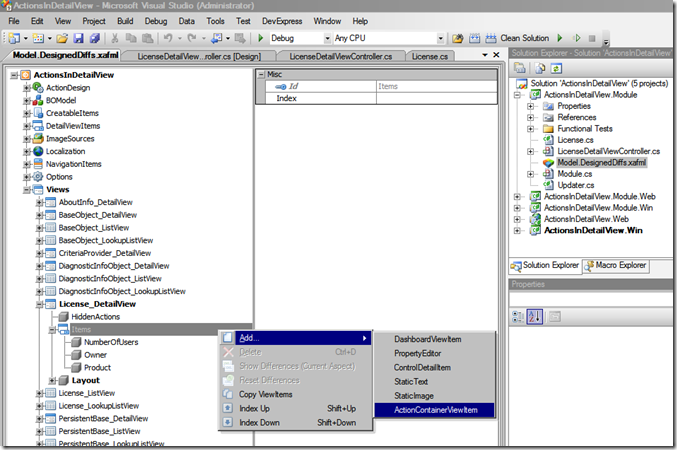Choose Index Up in context menu
The image size is (677, 450).
click(x=295, y=409)
